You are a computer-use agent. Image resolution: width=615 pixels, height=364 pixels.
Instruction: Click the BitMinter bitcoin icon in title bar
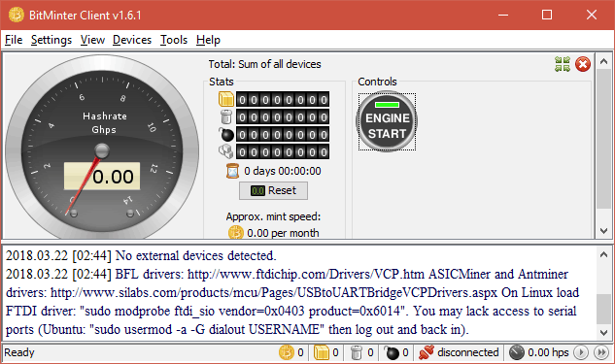[17, 15]
